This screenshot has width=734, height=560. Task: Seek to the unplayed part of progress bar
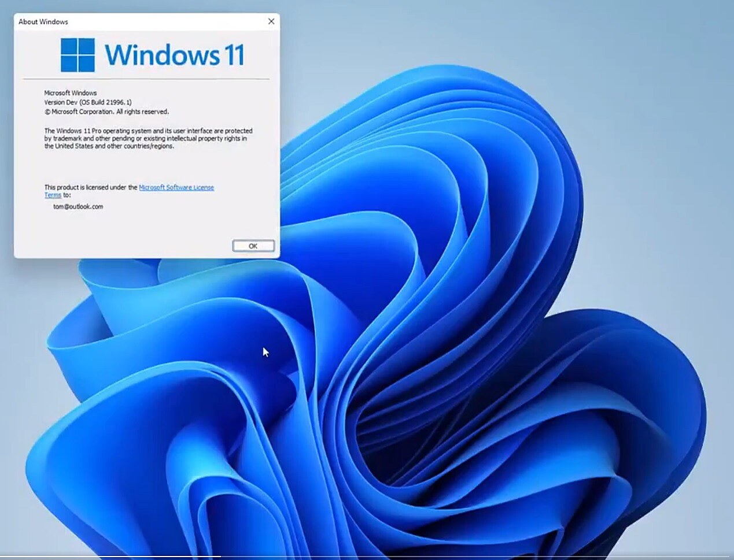click(x=463, y=557)
